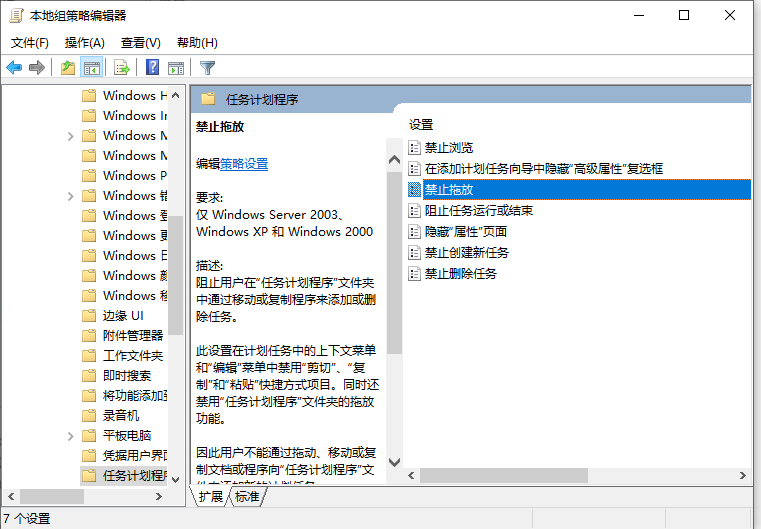Image resolution: width=761 pixels, height=529 pixels.
Task: Toggle show/hide console tree toolbar button
Action: (91, 68)
